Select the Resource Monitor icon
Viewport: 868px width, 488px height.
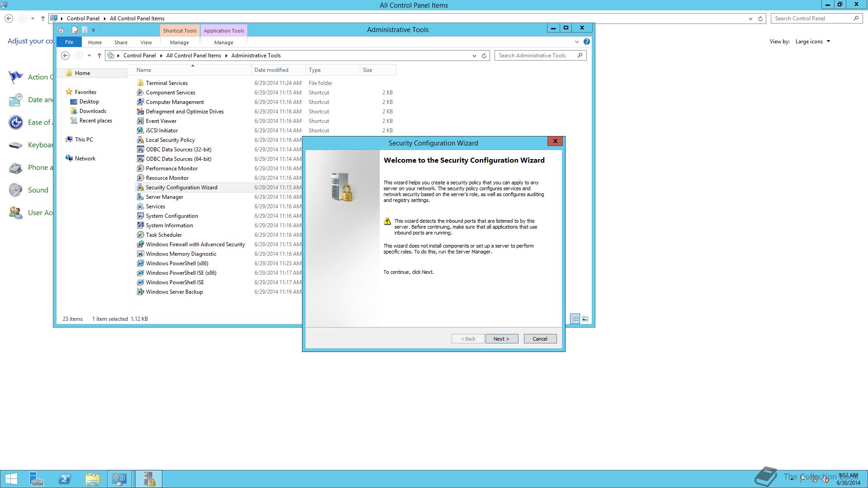[140, 178]
